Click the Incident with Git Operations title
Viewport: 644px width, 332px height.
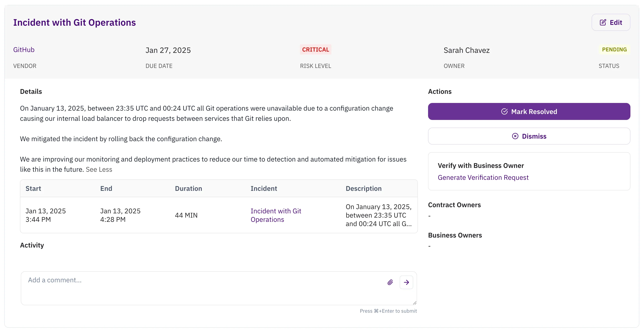[x=74, y=23]
